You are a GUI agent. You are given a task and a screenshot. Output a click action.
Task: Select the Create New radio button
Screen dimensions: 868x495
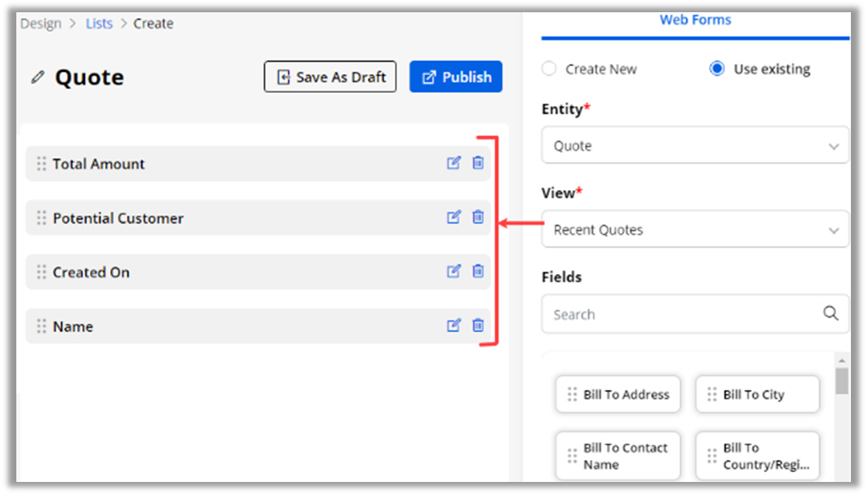[x=549, y=69]
